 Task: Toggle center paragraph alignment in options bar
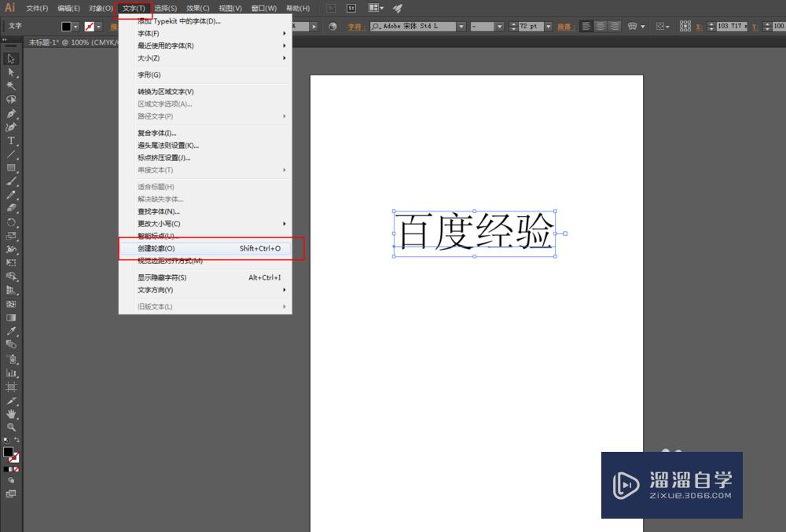(602, 26)
